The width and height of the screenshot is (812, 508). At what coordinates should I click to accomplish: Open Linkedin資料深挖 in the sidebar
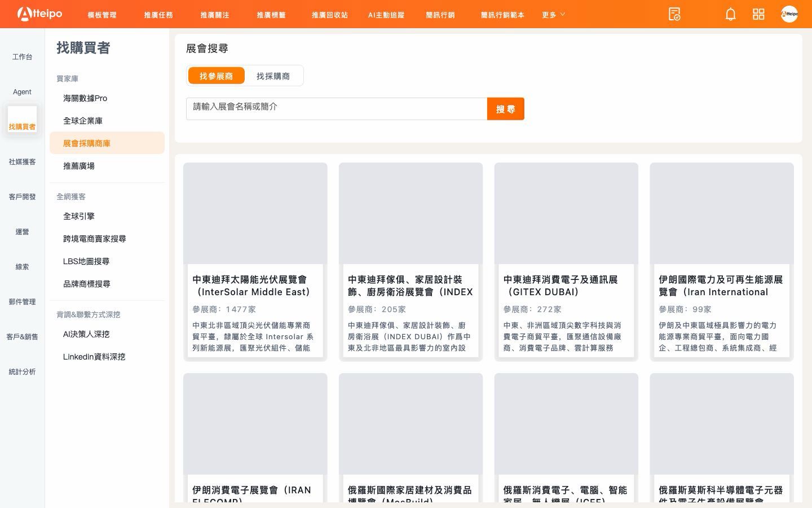(107, 357)
